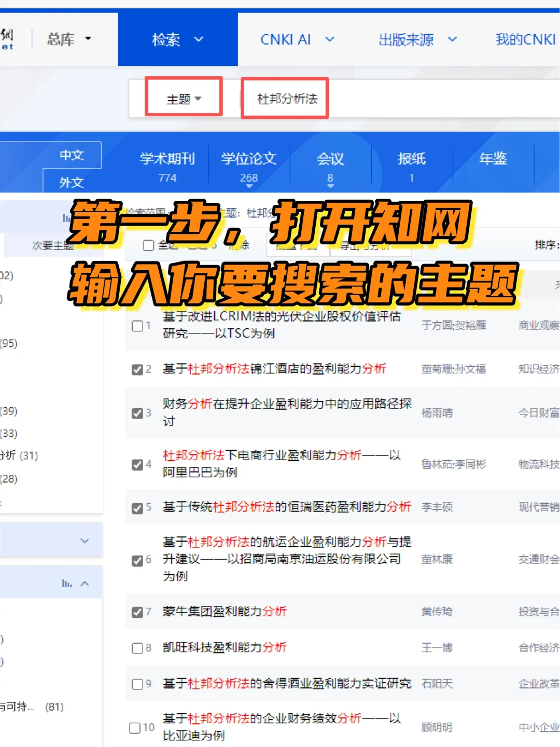Screen dimensions: 560x747
Task: Open paper 财务分析在提升企业盈利能力中的应用路径探讨
Action: coord(287,412)
